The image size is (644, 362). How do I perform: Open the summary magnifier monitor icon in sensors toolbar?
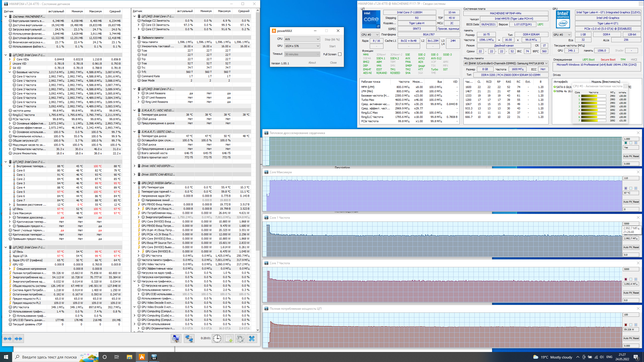(x=176, y=339)
